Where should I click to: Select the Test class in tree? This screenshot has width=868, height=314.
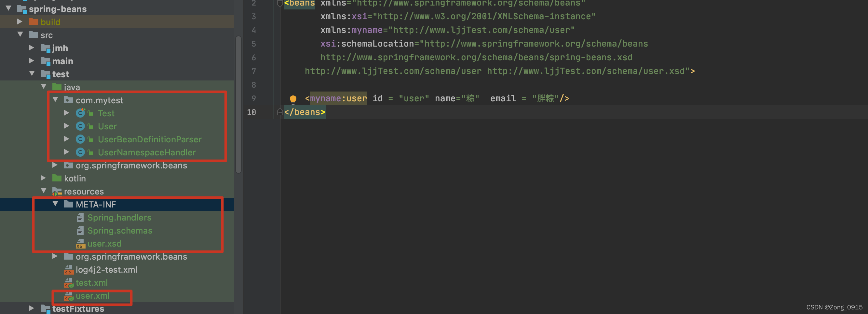coord(106,113)
